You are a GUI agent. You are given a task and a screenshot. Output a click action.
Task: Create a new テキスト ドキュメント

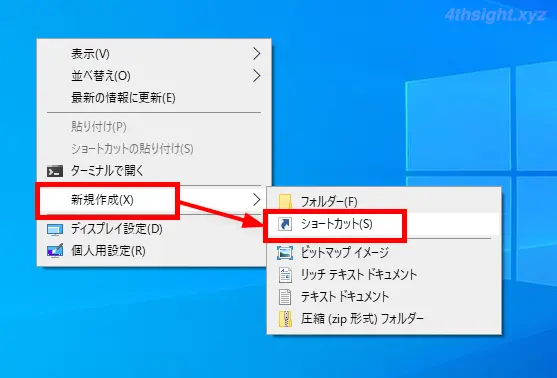point(384,297)
